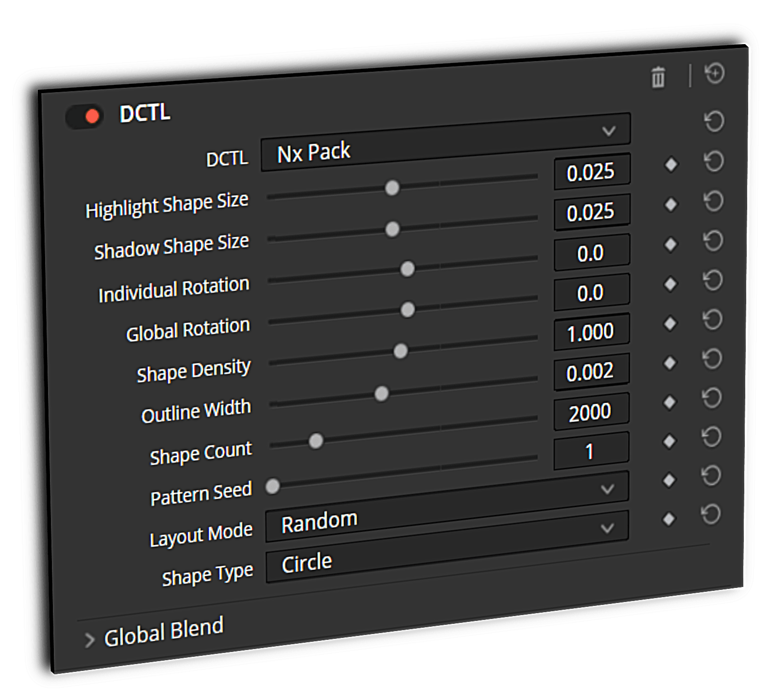Add keyframe for Pattern Seed
Viewport: 770px width, 700px height.
click(x=670, y=441)
